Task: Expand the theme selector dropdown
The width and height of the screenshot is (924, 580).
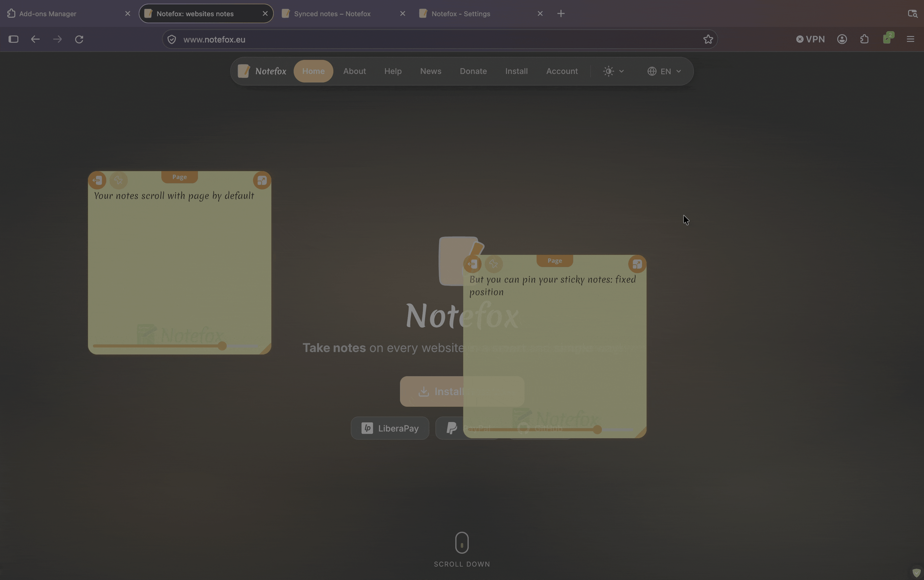Action: click(x=613, y=71)
